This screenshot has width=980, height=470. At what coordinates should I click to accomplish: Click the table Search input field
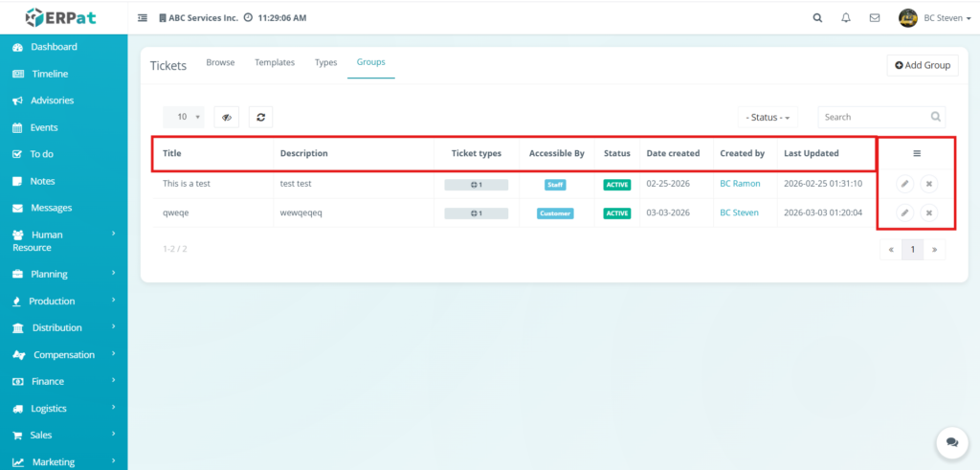[876, 117]
